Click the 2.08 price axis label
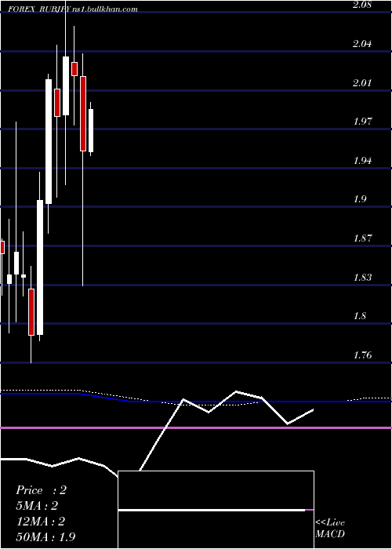The image size is (392, 549). tap(362, 5)
